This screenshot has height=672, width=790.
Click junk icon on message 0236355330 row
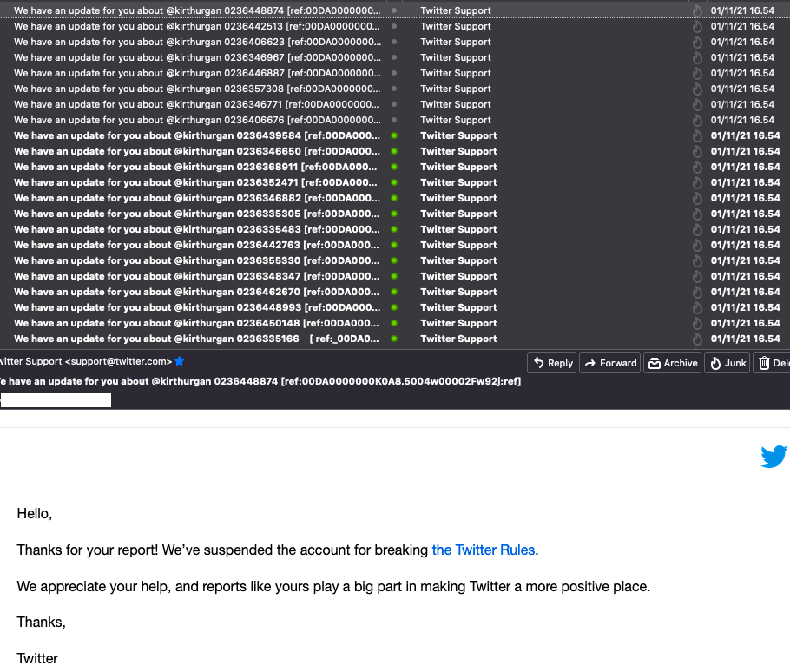(x=697, y=261)
